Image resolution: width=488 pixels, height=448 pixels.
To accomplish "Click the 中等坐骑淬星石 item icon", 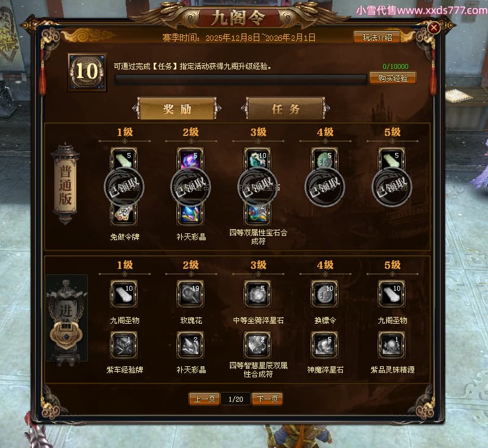I will pos(257,294).
